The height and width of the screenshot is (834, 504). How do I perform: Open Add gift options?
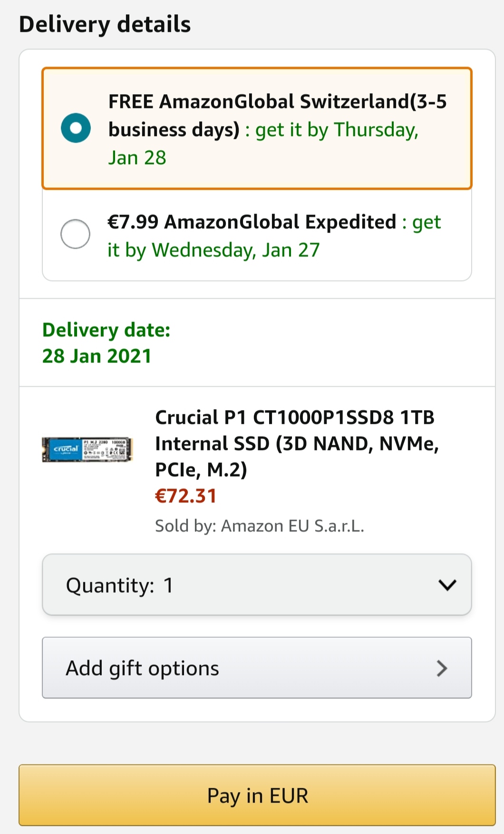[257, 668]
